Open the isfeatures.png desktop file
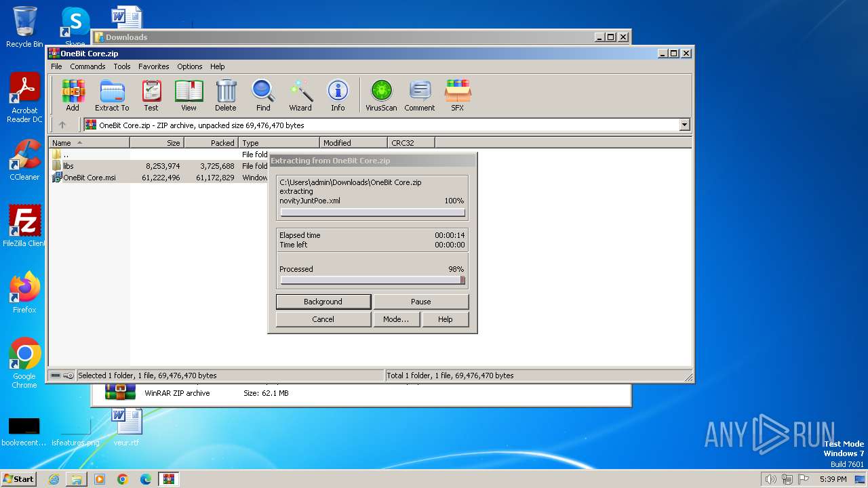 point(75,431)
